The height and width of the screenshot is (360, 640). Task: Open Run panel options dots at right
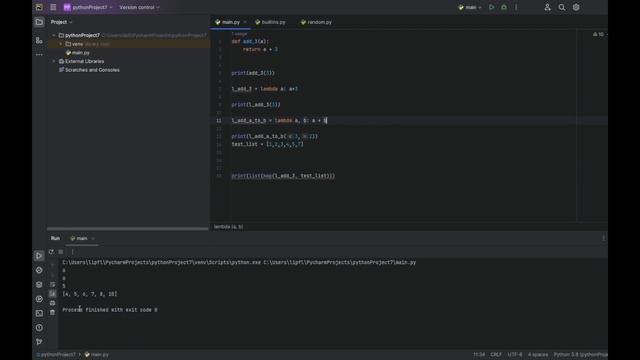pos(604,238)
